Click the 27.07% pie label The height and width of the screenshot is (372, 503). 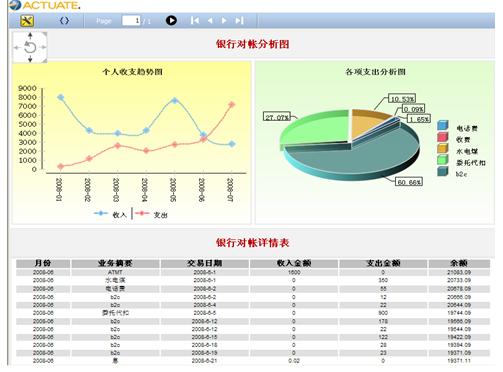[277, 117]
